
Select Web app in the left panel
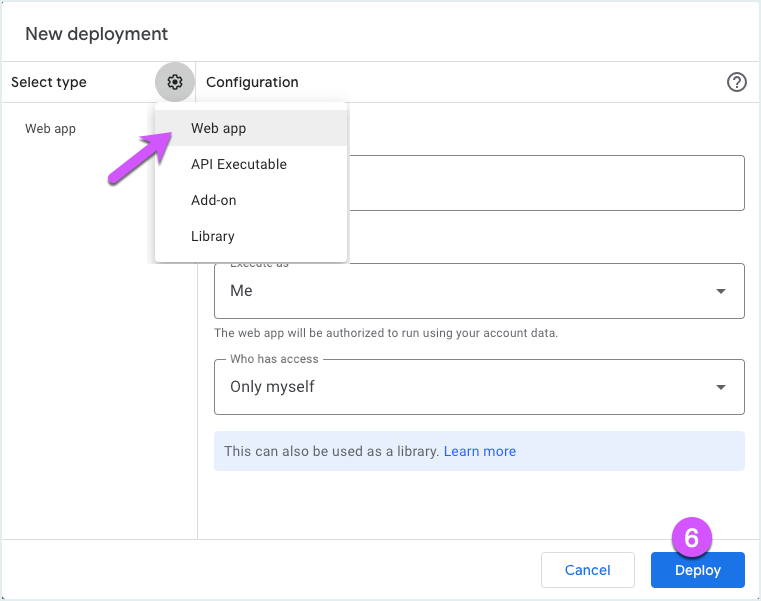(x=50, y=129)
